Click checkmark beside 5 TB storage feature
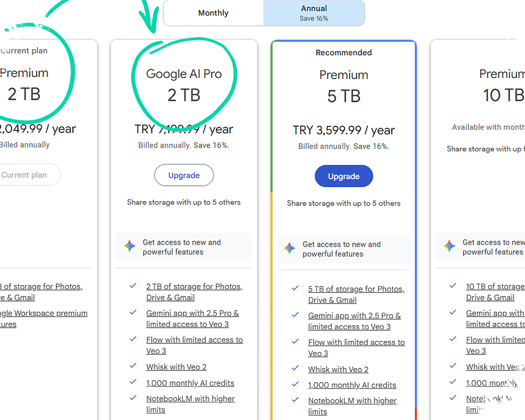Screen dimensions: 525x420 [x=295, y=288]
